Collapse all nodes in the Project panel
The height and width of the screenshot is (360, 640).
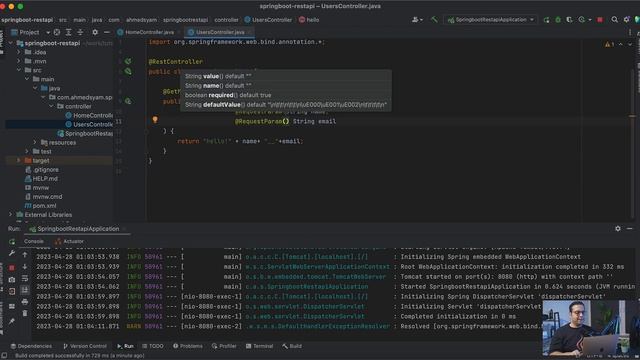tap(80, 32)
